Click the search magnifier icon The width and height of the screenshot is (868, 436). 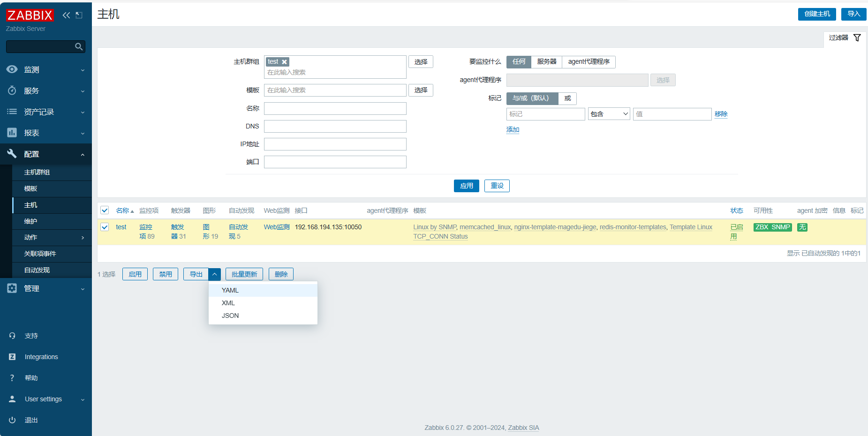click(x=79, y=46)
